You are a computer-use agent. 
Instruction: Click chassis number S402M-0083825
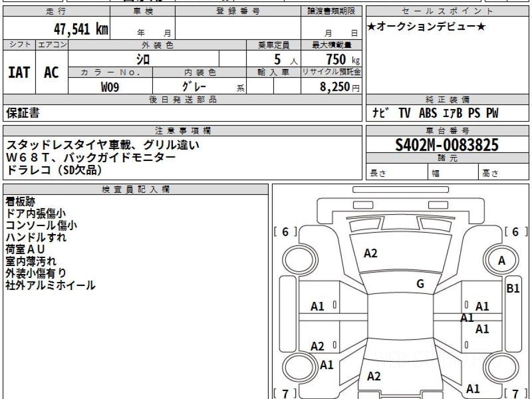447,145
